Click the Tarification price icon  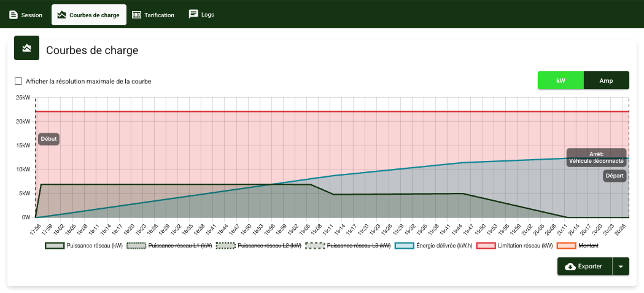pos(136,15)
